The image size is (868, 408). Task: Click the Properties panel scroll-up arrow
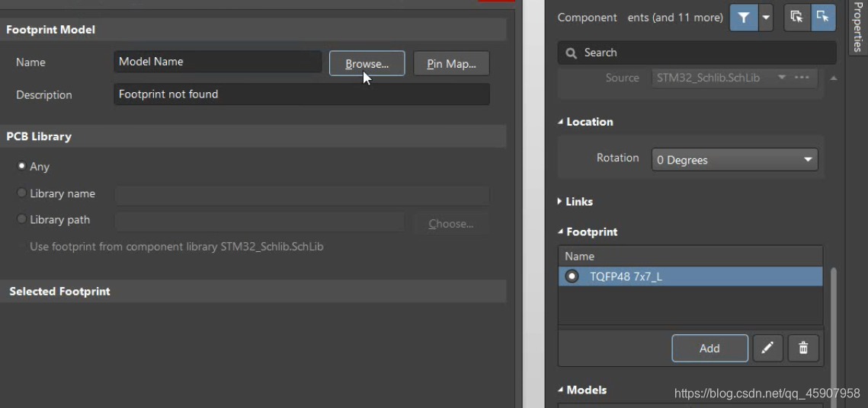[x=833, y=78]
